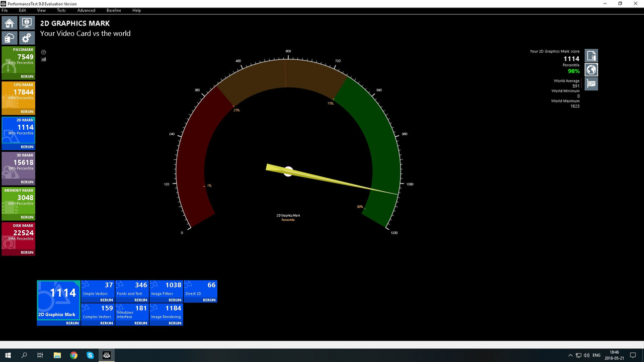
Task: Go to the Home screen icon
Action: click(x=10, y=23)
